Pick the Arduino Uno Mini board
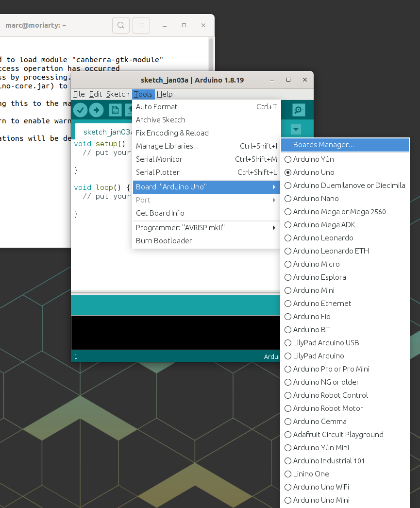This screenshot has width=420, height=508. point(345,500)
